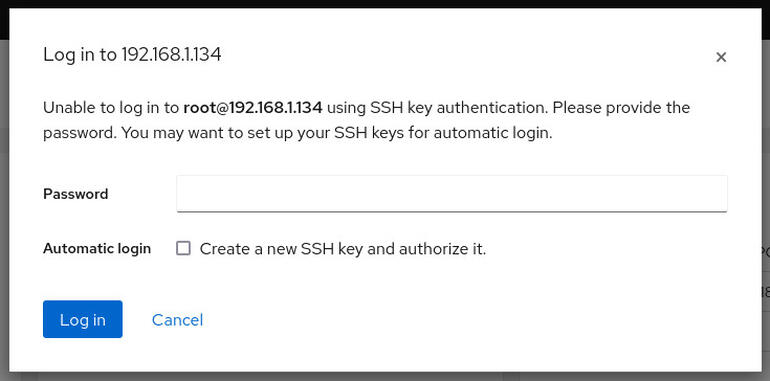Viewport: 770px width, 381px height.
Task: Click the blue Log in button
Action: [82, 319]
